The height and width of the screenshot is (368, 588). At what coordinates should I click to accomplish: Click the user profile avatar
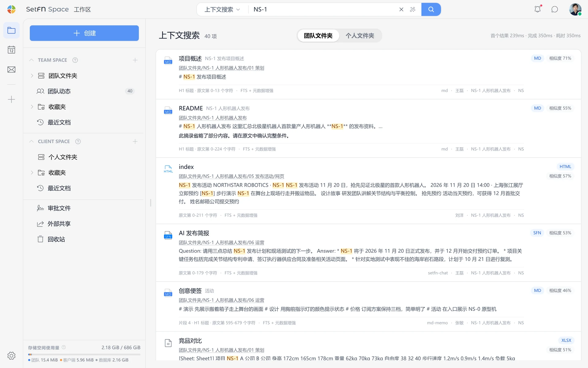(x=575, y=9)
